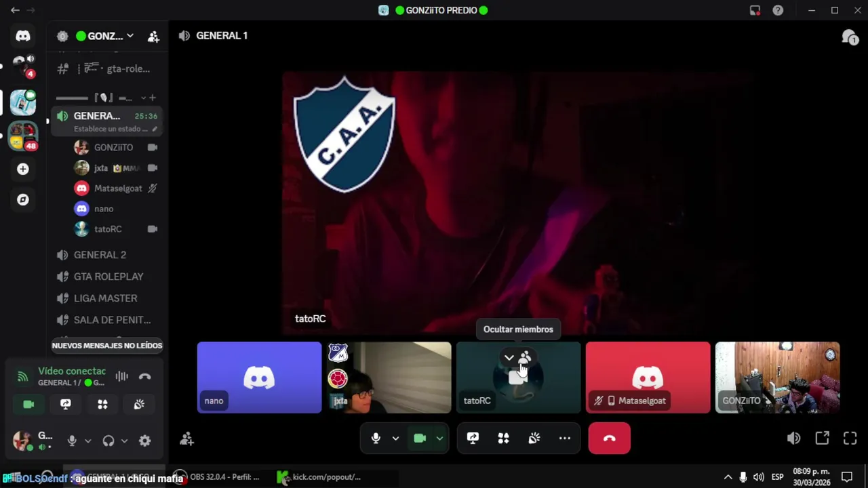Share your screen from the bottom call bar
The image size is (868, 488).
(473, 439)
